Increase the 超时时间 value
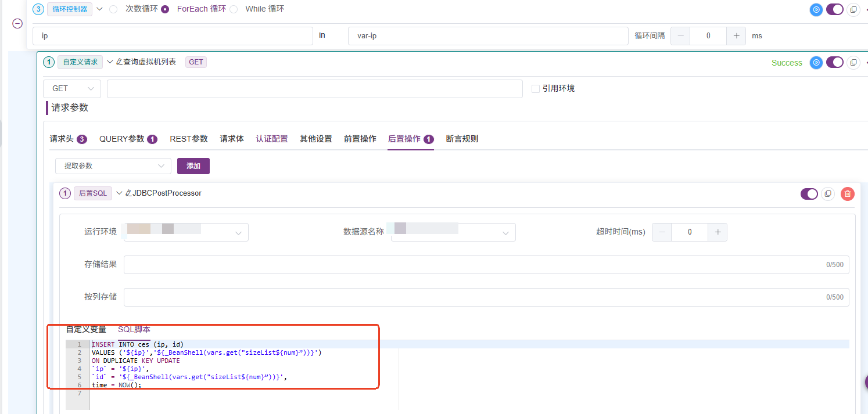 tap(718, 232)
